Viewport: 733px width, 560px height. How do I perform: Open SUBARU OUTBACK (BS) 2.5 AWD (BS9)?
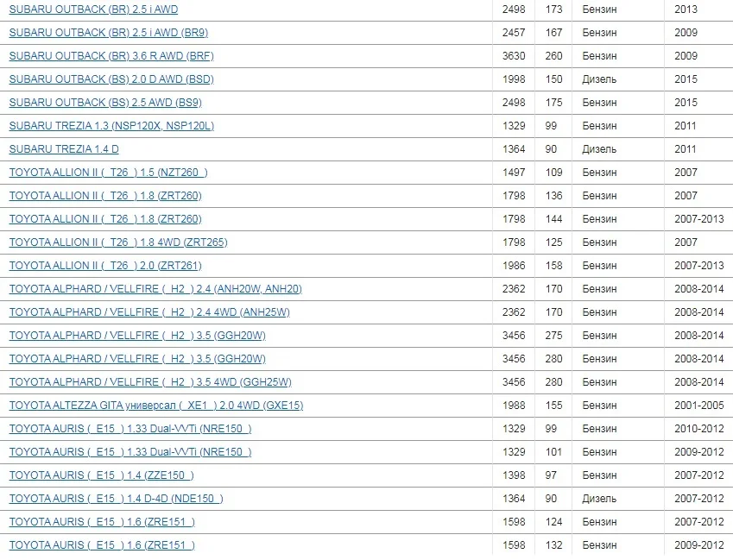(105, 103)
